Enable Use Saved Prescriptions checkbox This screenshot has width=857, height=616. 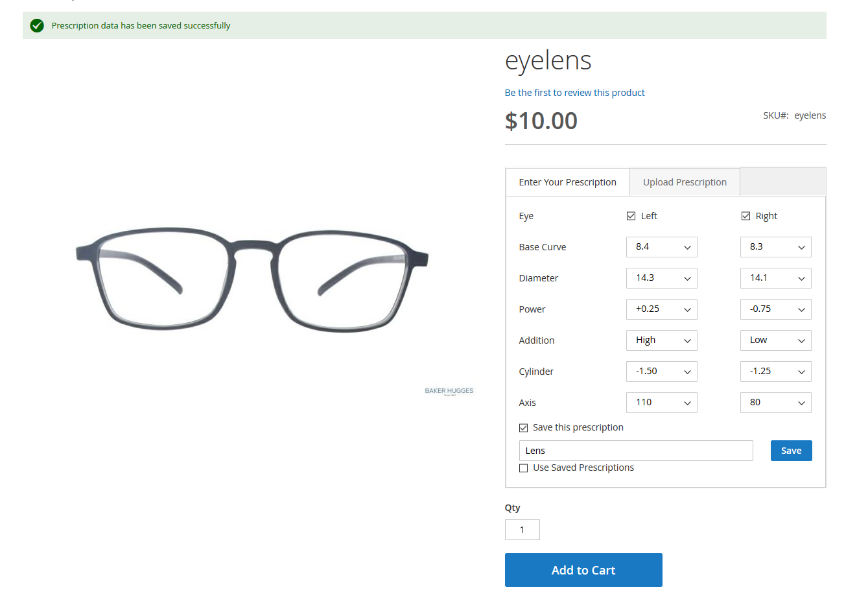524,468
